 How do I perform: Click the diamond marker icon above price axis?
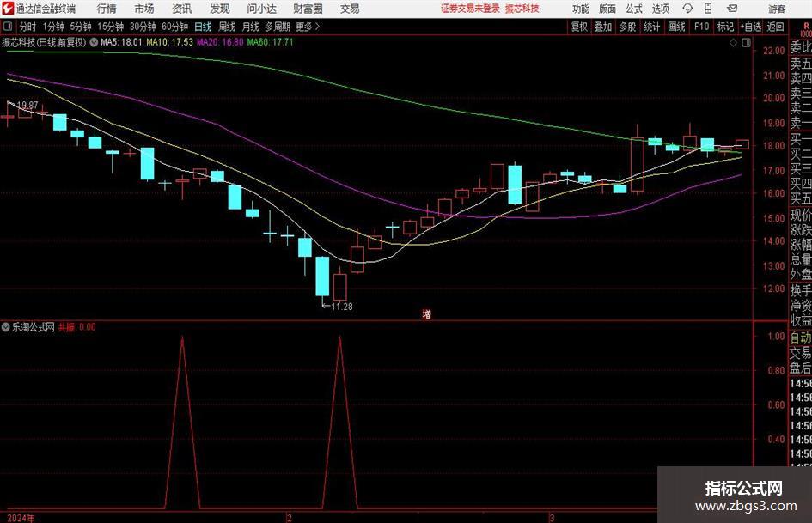[733, 43]
